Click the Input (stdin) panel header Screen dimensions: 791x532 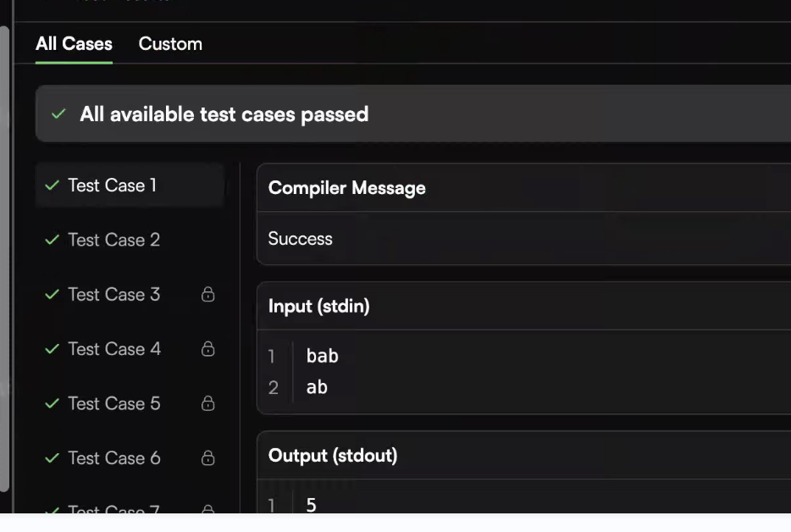(x=524, y=306)
